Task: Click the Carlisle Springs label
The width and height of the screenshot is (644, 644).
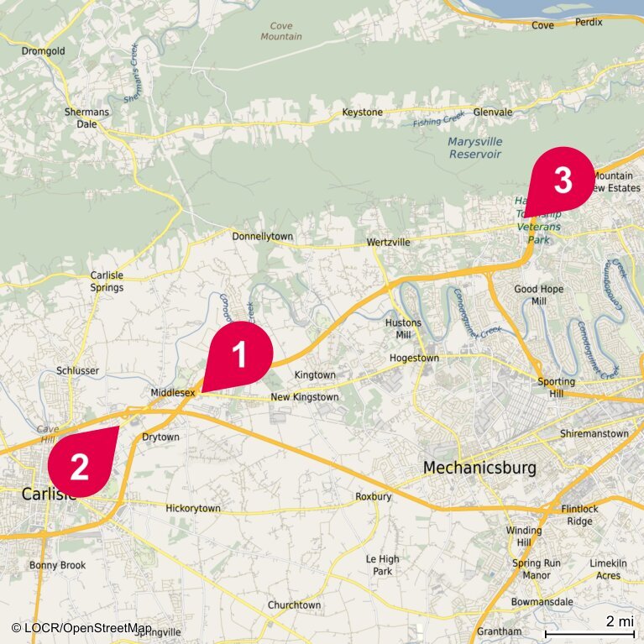Action: pyautogui.click(x=107, y=281)
